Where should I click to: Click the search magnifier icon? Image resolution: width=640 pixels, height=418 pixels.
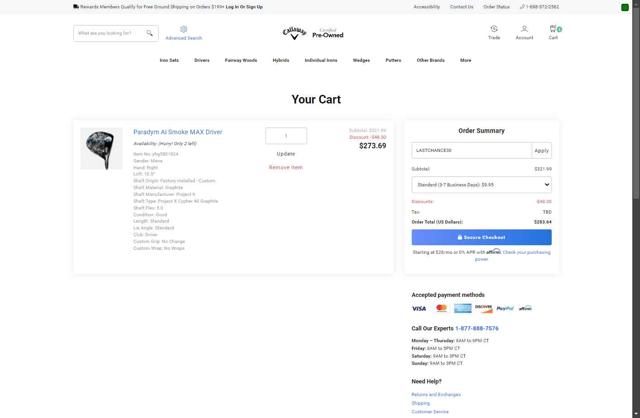click(150, 33)
